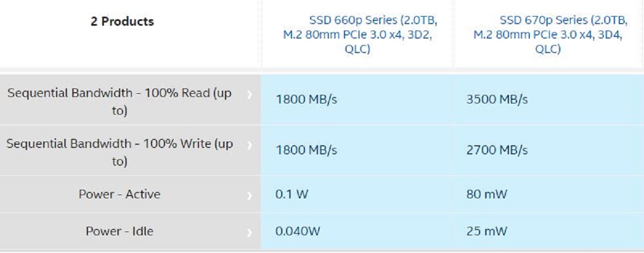Click the 660p sequential read 1800 MB/s value
This screenshot has height=253, width=644.
306,100
